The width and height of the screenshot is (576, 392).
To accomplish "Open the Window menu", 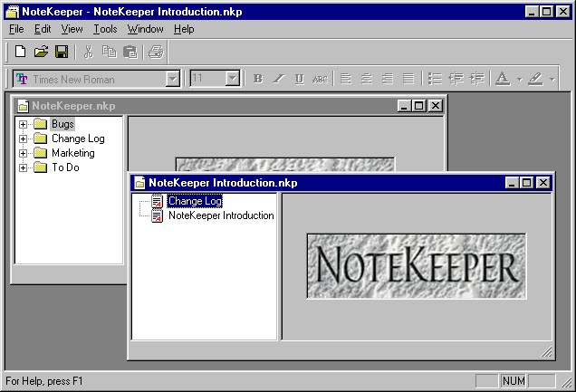I will (146, 29).
